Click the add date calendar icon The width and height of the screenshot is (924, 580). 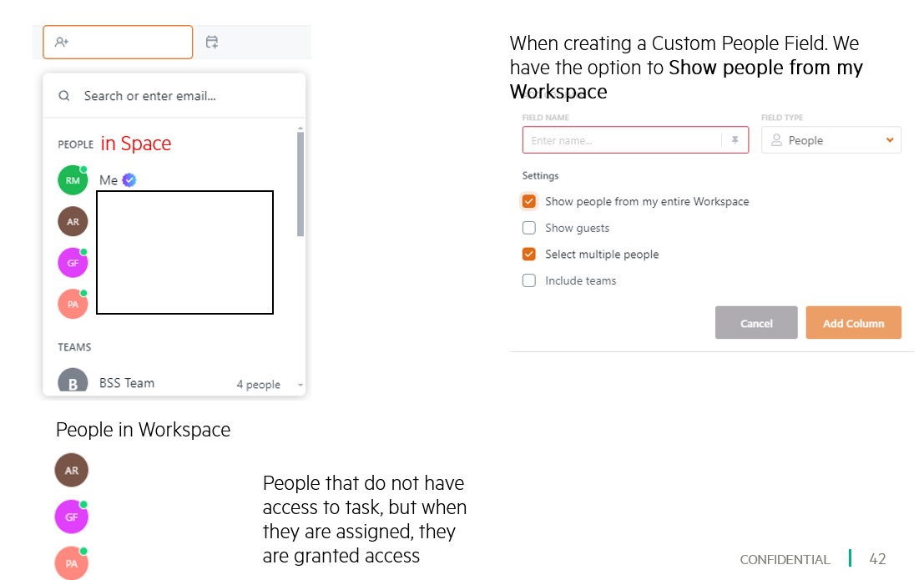click(x=211, y=41)
